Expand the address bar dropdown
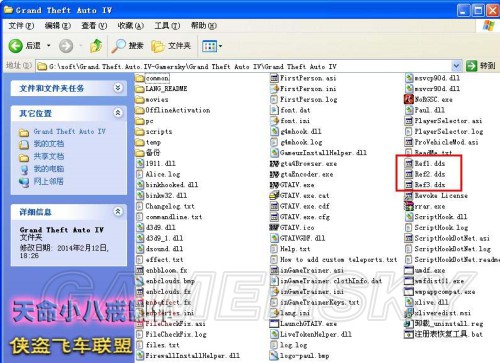The image size is (500, 363). (x=456, y=66)
